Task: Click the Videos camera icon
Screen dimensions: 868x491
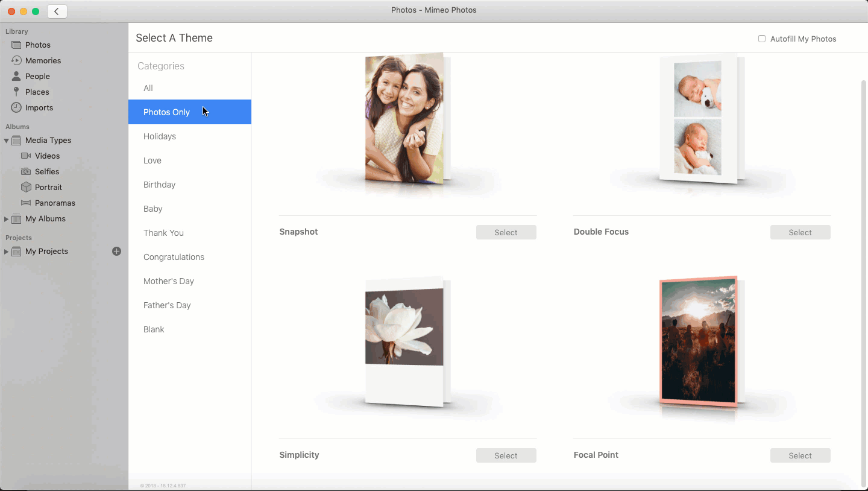Action: (x=26, y=156)
